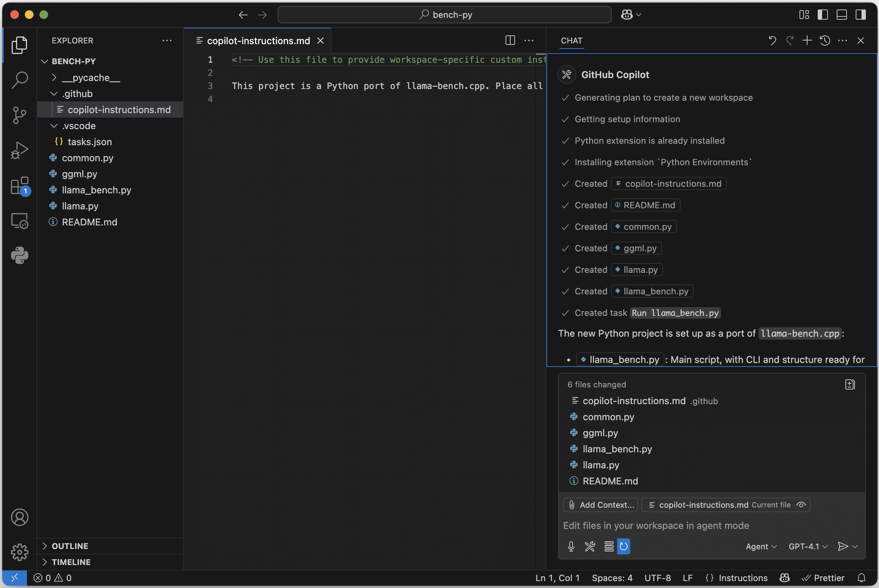Image resolution: width=879 pixels, height=588 pixels.
Task: Open editor More Actions ellipsis
Action: tap(529, 40)
